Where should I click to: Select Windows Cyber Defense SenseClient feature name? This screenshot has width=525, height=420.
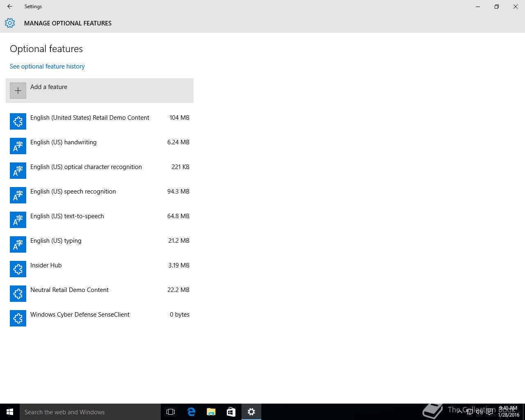[x=80, y=315]
